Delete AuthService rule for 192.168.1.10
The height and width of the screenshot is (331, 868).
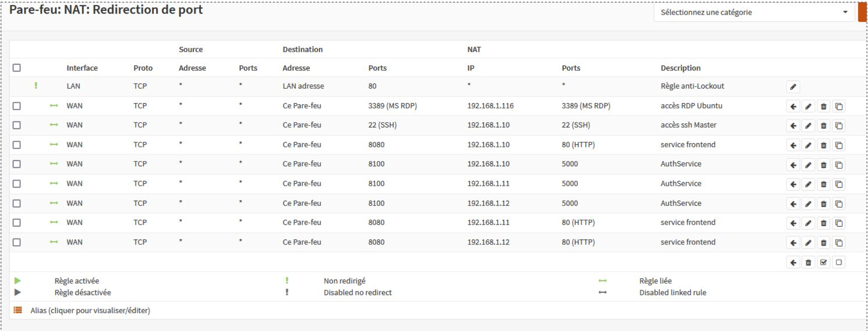click(x=823, y=165)
